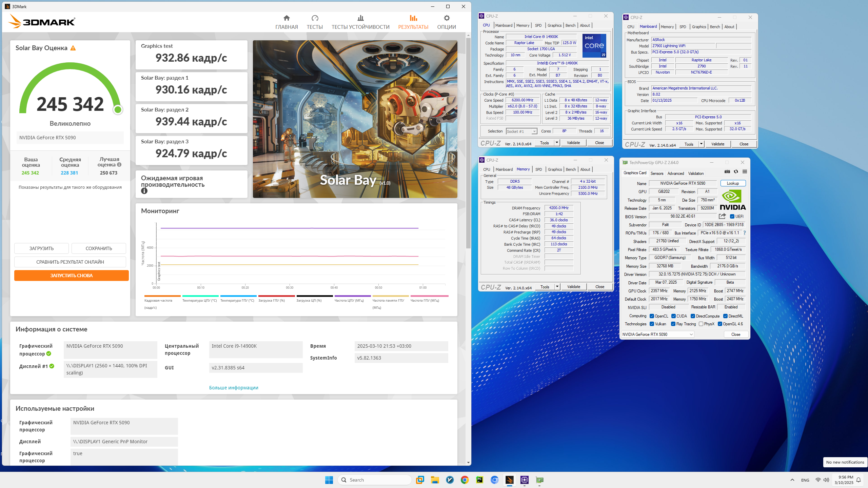Viewport: 868px width, 488px height.
Task: Click the purple Частота ЦПУ legend swatch
Action: tap(353, 296)
